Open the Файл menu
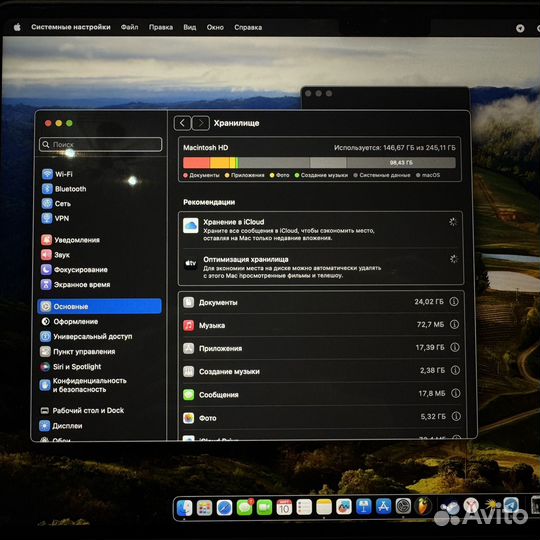This screenshot has width=540, height=540. click(x=129, y=27)
